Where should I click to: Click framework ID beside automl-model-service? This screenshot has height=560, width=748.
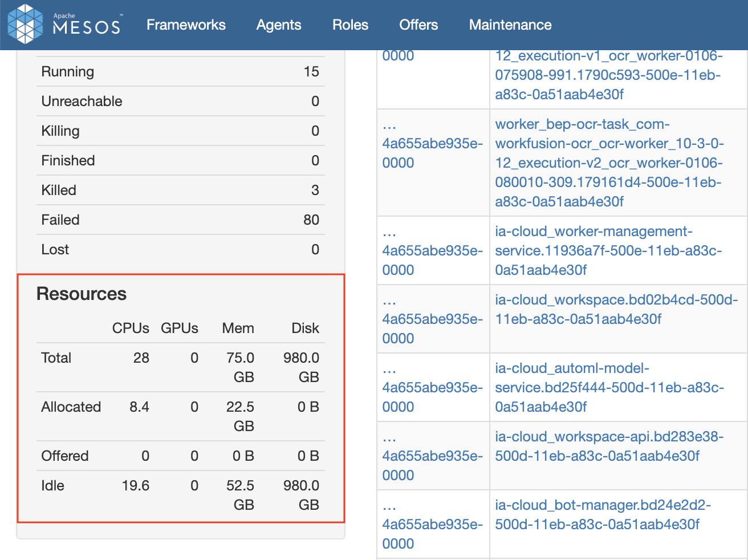click(432, 387)
